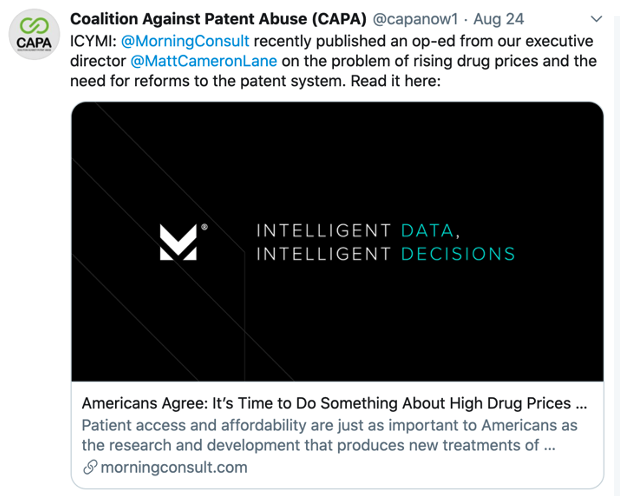Open the CAPA profile avatar
Viewport: 620px width, 496px height.
[x=34, y=34]
